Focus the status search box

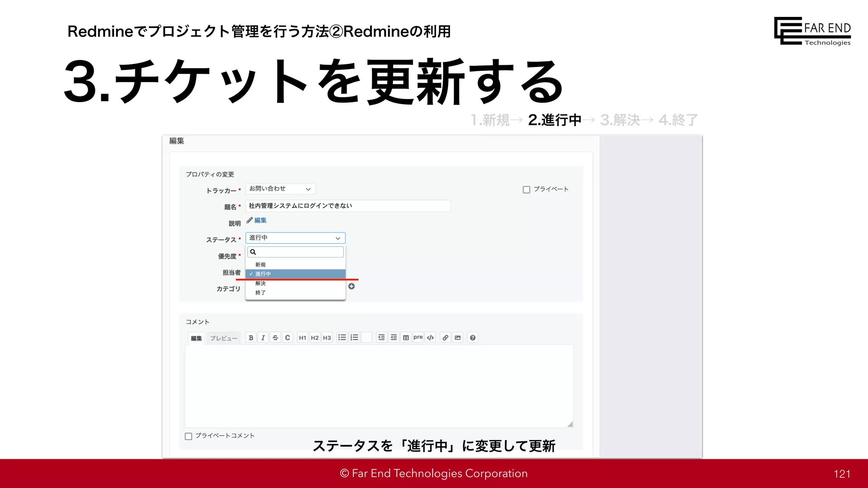[295, 252]
